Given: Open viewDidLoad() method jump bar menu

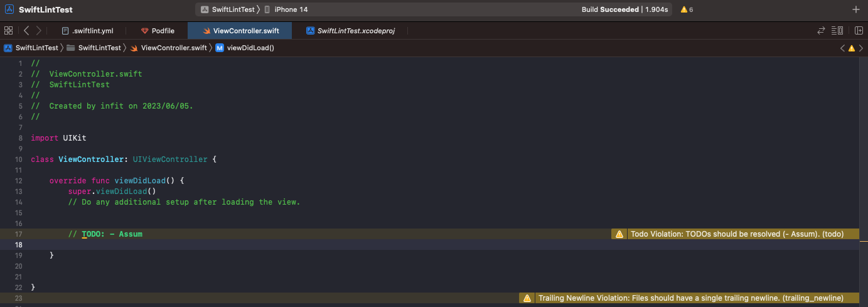Looking at the screenshot, I should click(x=245, y=48).
